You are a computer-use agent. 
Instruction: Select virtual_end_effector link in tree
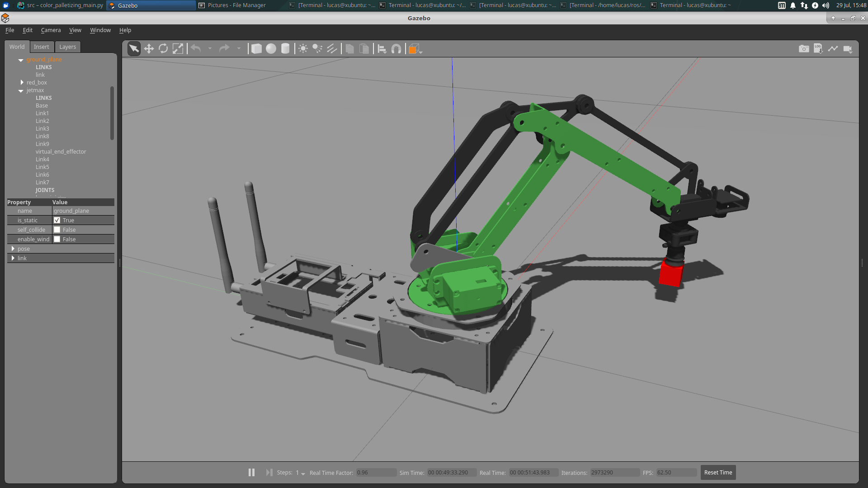[61, 151]
